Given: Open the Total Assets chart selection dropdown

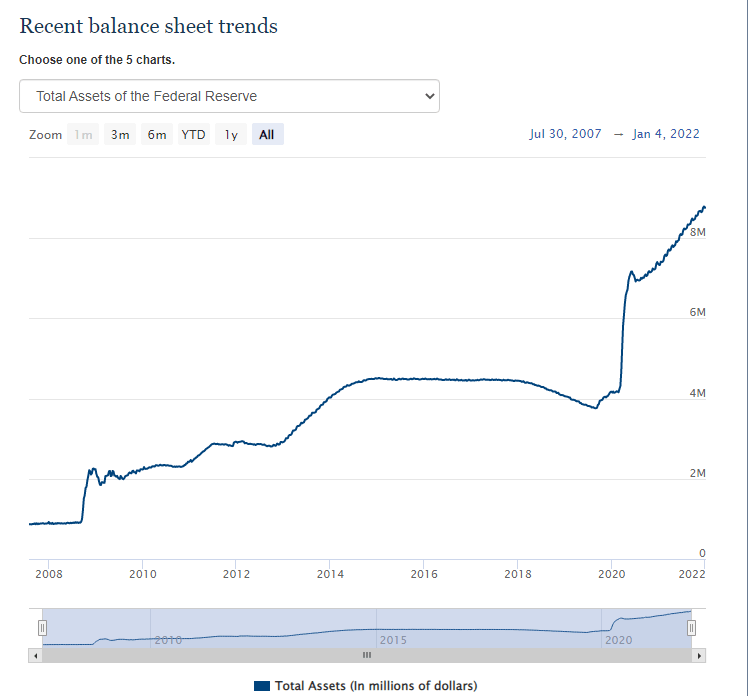Looking at the screenshot, I should 229,96.
